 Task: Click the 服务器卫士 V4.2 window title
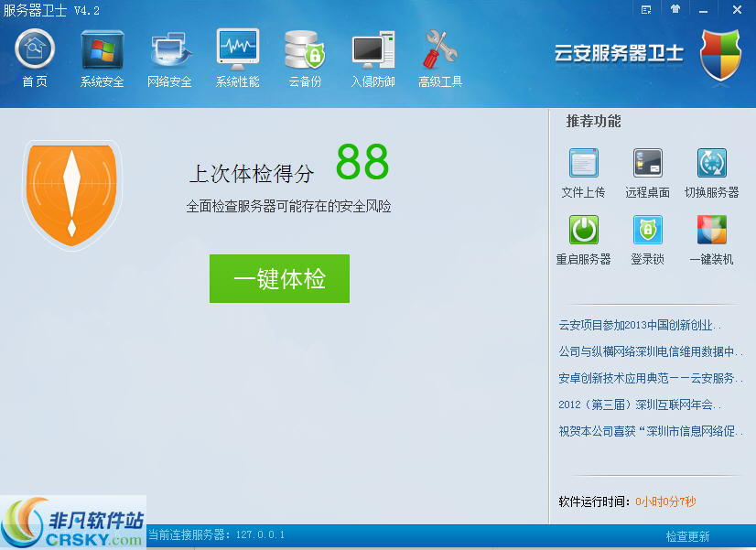click(51, 10)
